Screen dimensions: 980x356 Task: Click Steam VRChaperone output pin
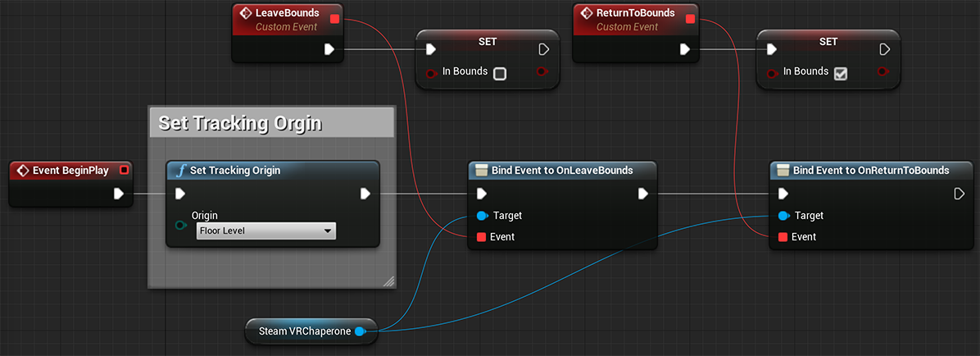tap(360, 331)
